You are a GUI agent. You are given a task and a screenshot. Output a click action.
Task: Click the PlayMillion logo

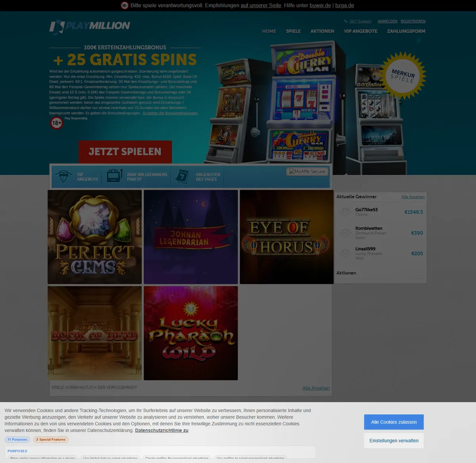point(90,26)
